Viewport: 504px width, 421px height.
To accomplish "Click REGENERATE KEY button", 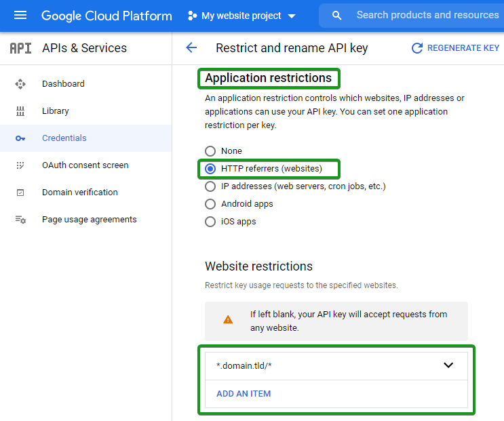I will (x=455, y=48).
